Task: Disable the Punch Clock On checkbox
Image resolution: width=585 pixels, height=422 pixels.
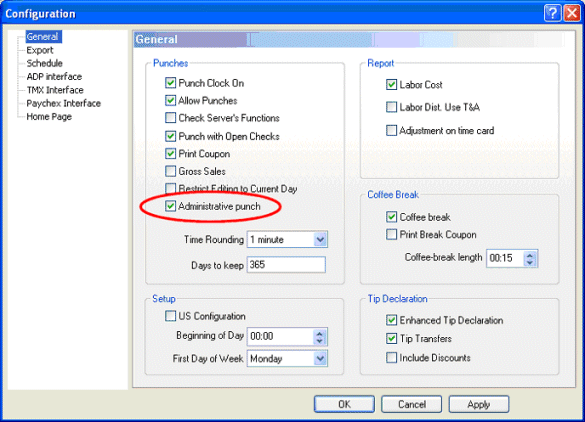Action: pos(171,83)
